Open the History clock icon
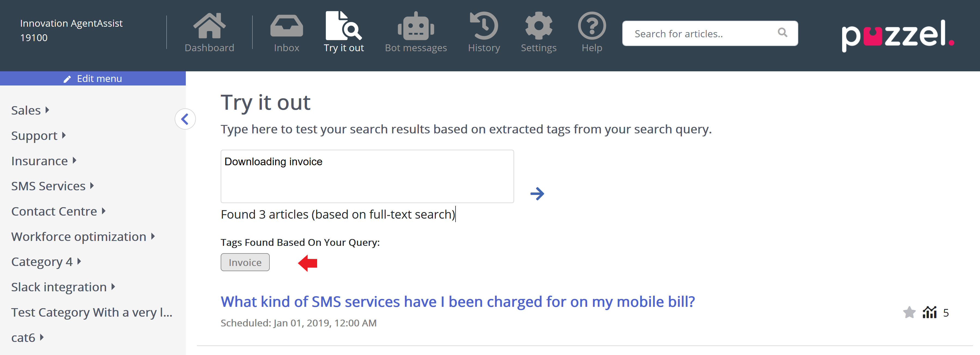This screenshot has width=980, height=355. [x=484, y=26]
